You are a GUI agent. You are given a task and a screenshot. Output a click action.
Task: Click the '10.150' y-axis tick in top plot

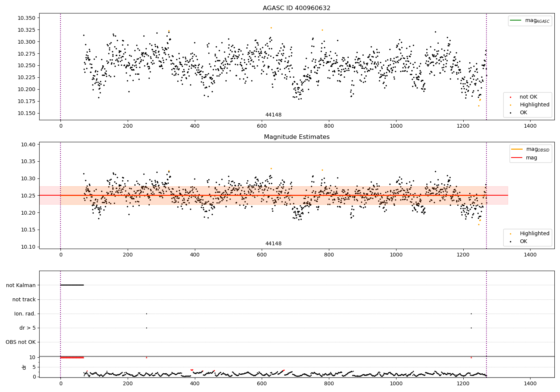tap(26, 113)
